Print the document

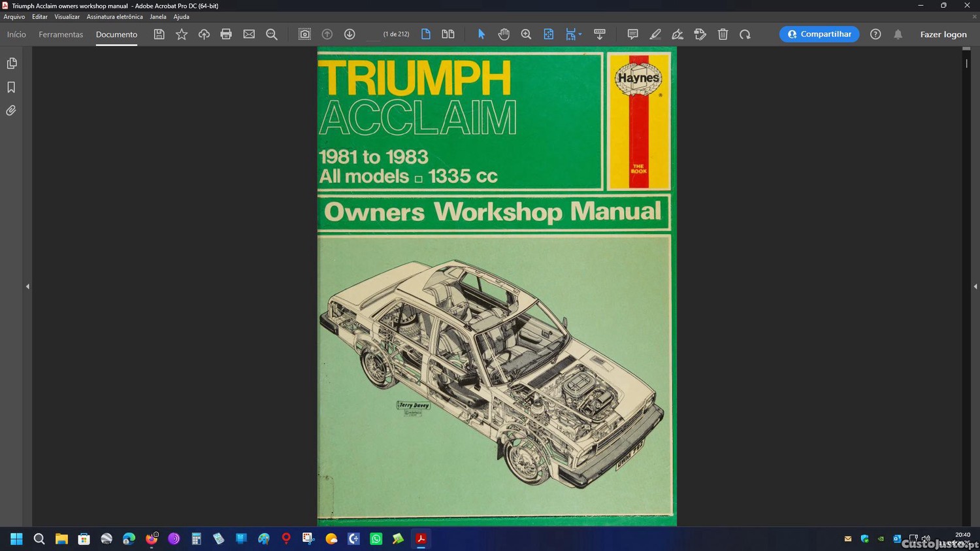pos(226,34)
